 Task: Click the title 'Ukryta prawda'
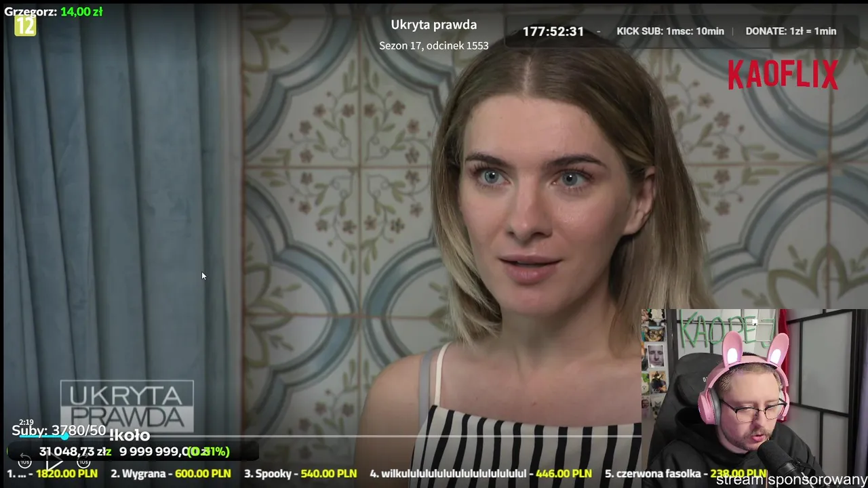[x=434, y=25]
